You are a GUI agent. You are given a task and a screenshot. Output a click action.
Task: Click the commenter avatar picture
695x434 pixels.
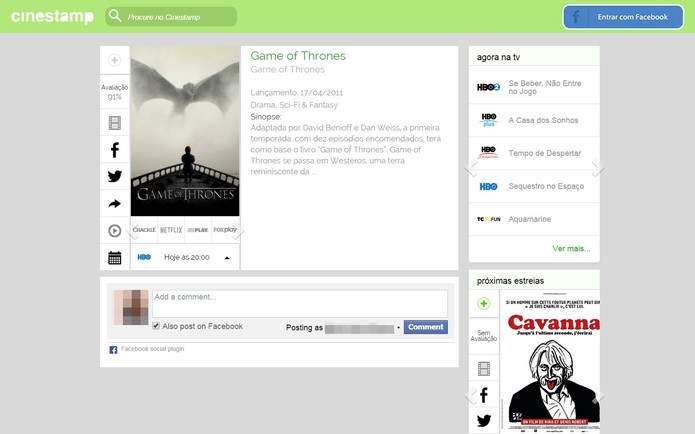131,307
